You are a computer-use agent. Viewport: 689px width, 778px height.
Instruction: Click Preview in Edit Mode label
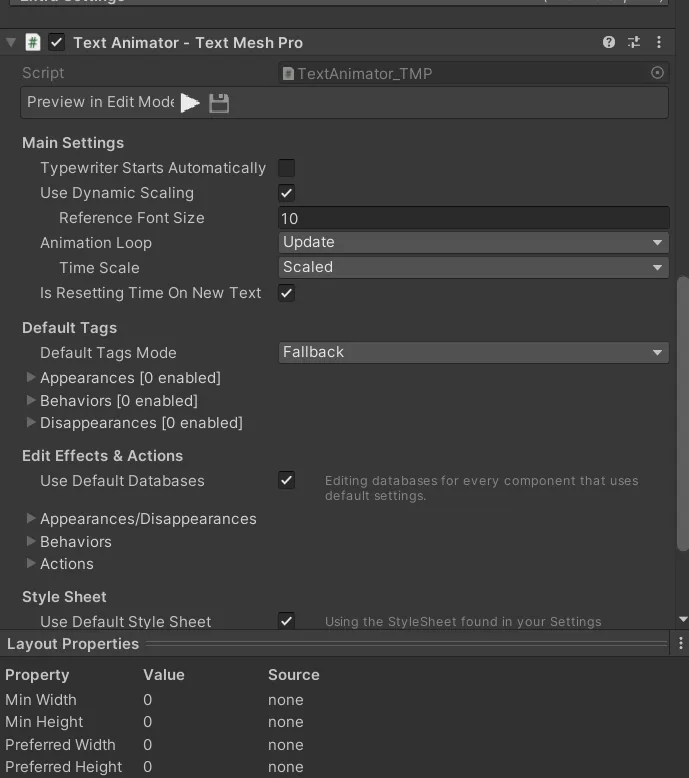pos(101,102)
